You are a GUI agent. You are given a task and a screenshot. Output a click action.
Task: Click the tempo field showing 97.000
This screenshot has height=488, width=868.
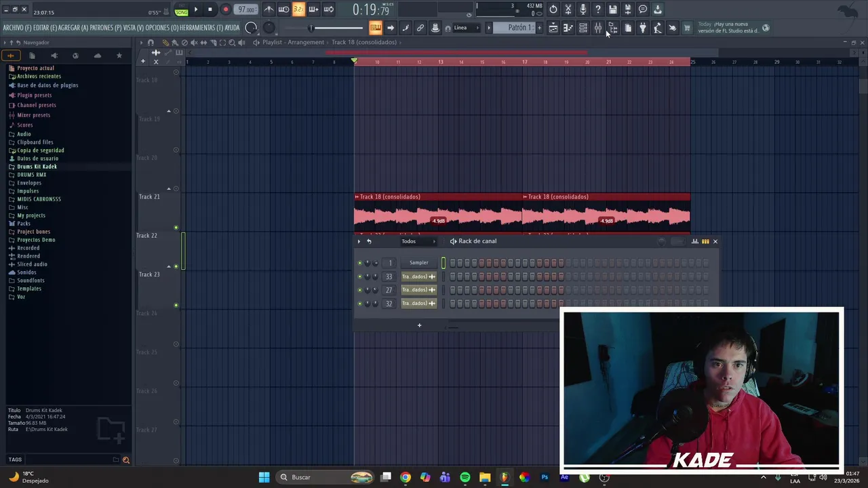coord(246,9)
